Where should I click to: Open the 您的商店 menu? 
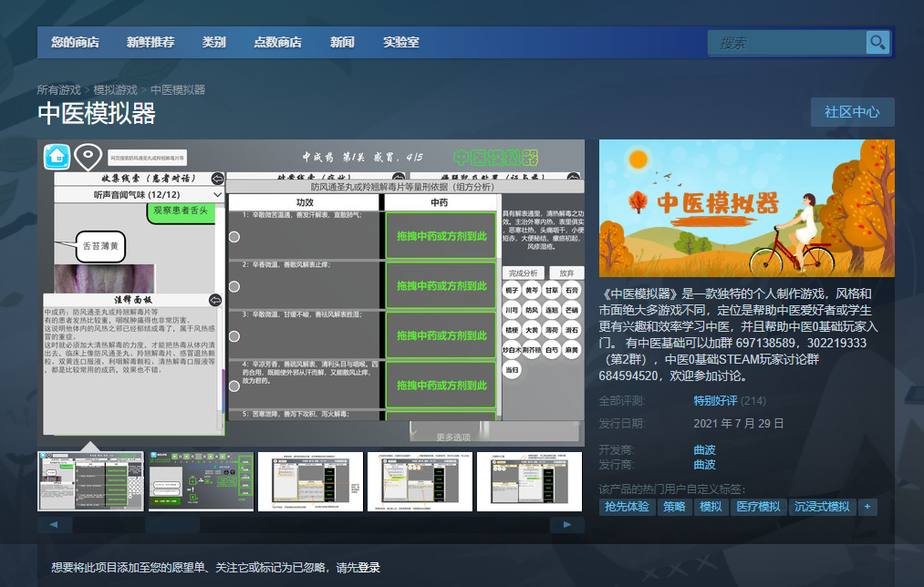point(75,43)
